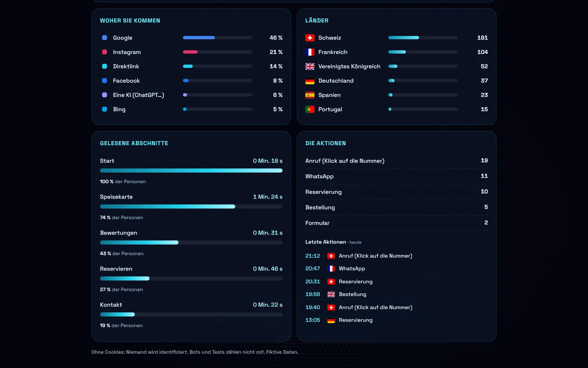Click the UK flag beside Vereinigtes Königreich
588x368 pixels.
coord(310,67)
